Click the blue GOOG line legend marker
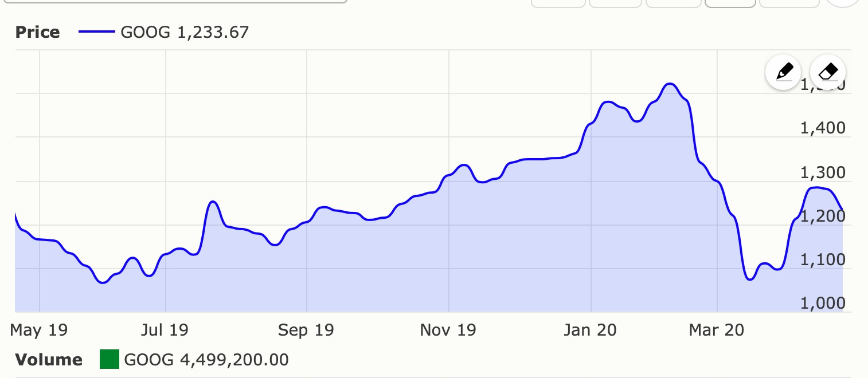 click(x=97, y=32)
